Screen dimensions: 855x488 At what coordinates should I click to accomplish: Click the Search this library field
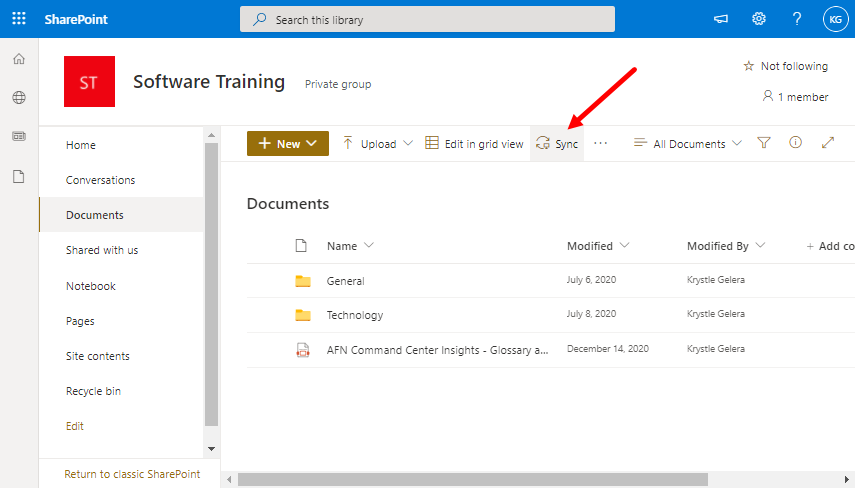pos(427,19)
